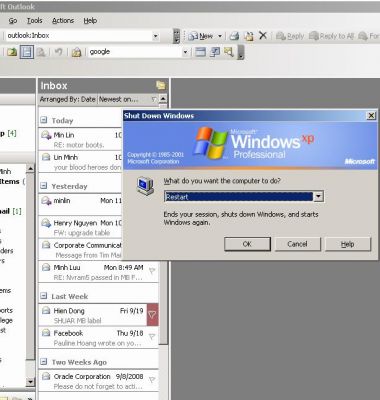Open the Minh Luu 8:49 AM email
This screenshot has width=380, height=400.
tap(98, 272)
